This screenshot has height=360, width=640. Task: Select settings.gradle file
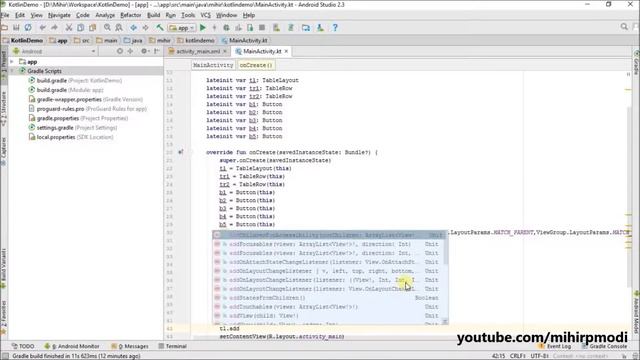pos(73,128)
